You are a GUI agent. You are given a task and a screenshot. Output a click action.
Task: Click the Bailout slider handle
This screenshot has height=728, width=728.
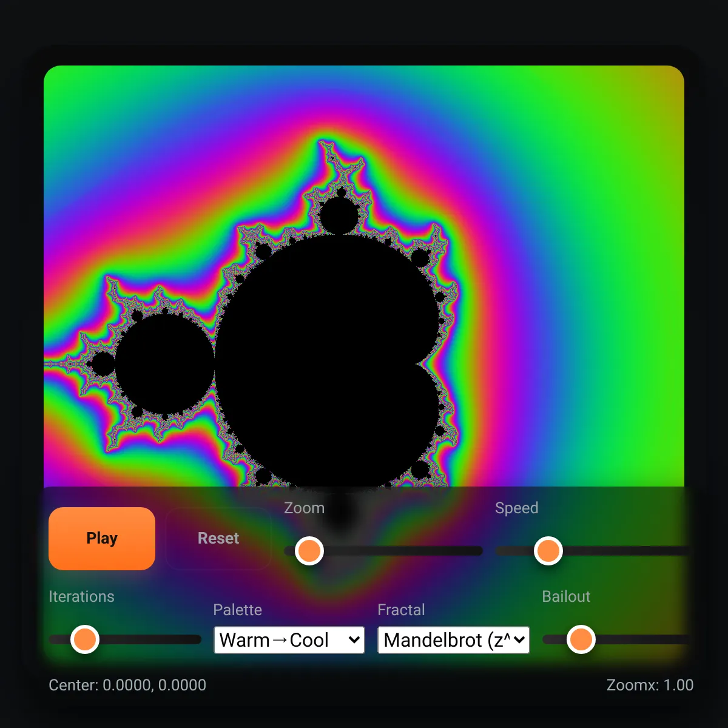581,639
